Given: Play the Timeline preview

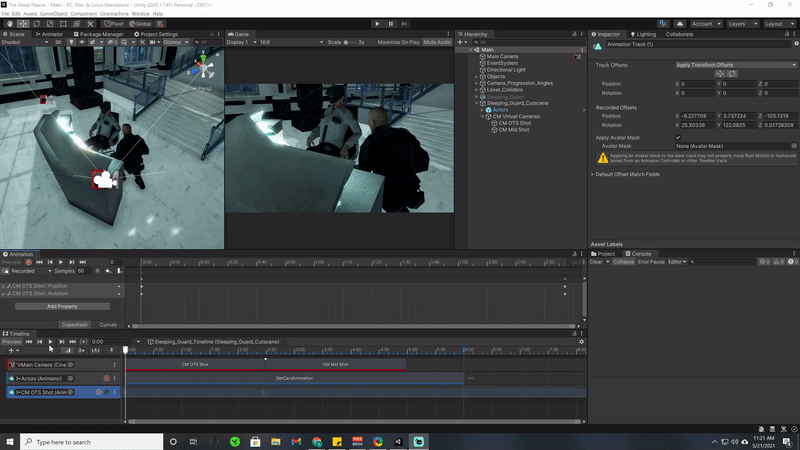Looking at the screenshot, I should pos(51,341).
